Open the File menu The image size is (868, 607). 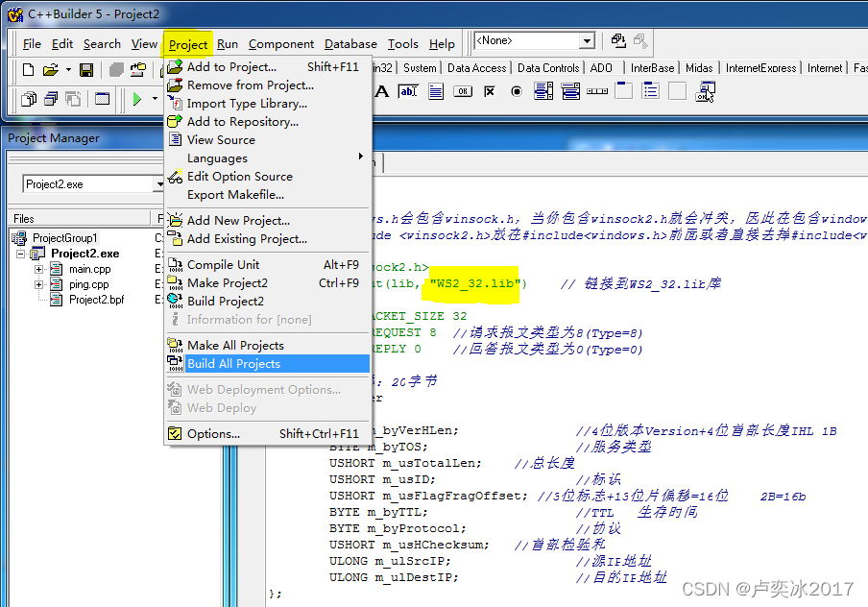pyautogui.click(x=32, y=44)
